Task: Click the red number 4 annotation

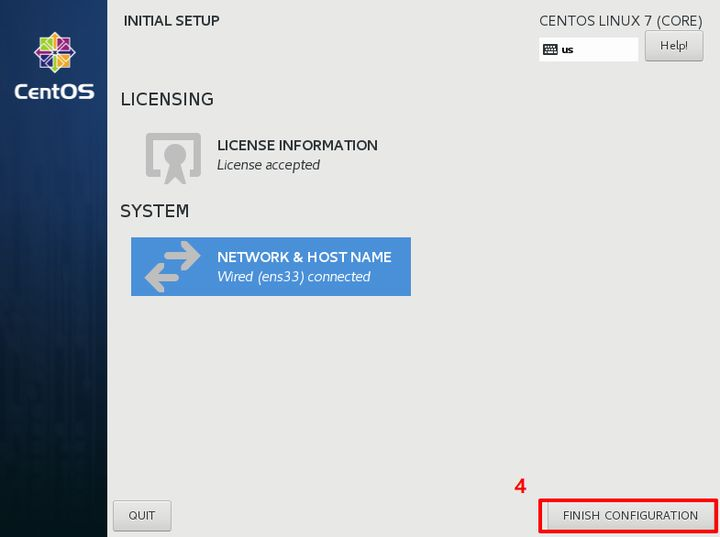Action: coord(520,487)
